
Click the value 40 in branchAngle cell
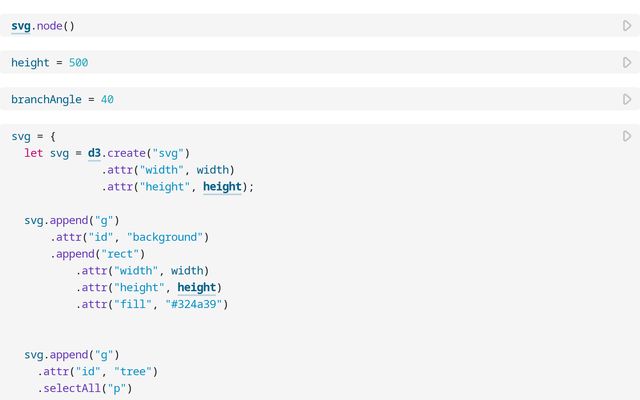point(107,100)
